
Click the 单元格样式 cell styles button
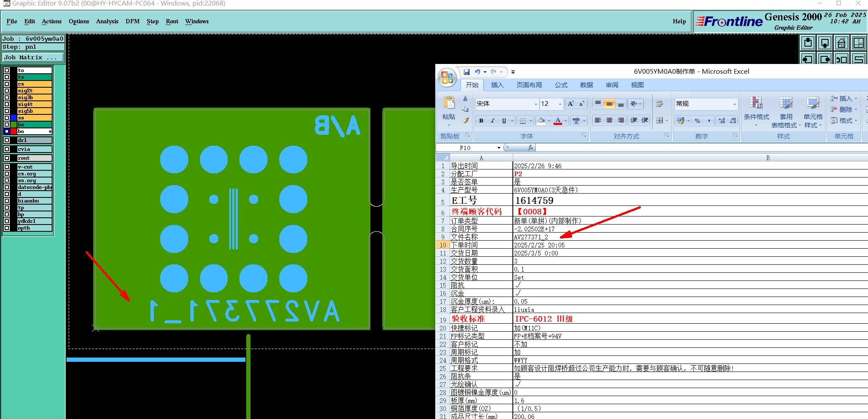813,112
